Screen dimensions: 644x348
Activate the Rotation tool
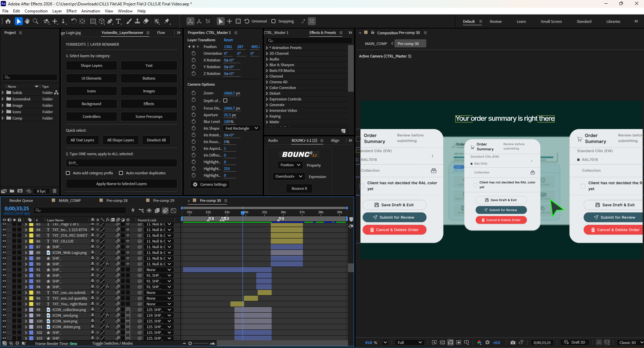click(74, 21)
